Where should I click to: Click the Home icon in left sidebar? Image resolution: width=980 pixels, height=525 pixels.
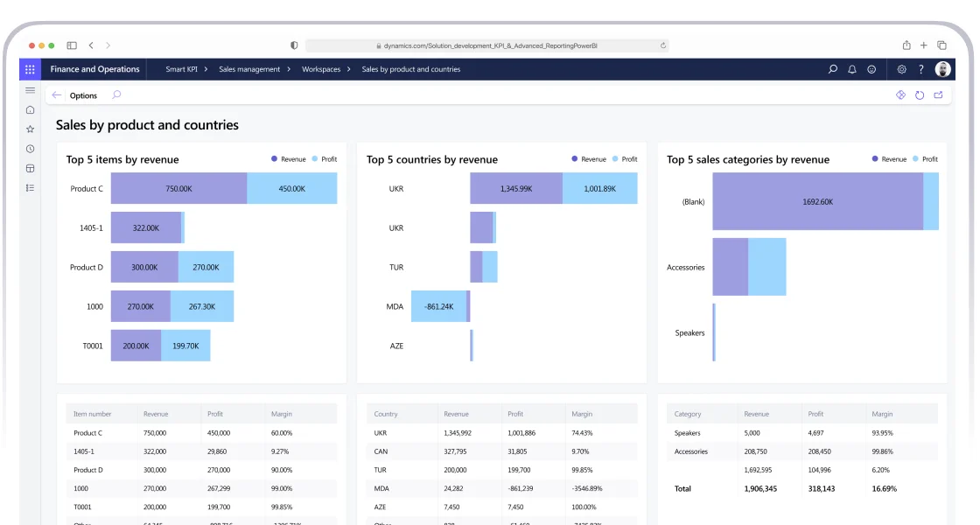point(30,110)
